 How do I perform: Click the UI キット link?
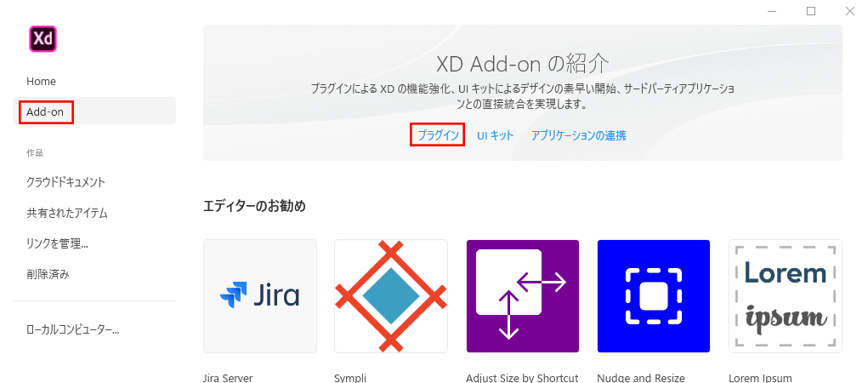tap(496, 135)
